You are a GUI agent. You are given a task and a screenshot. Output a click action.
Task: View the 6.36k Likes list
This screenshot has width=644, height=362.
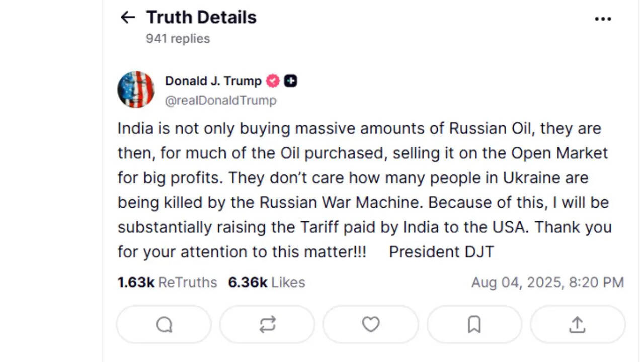click(266, 283)
